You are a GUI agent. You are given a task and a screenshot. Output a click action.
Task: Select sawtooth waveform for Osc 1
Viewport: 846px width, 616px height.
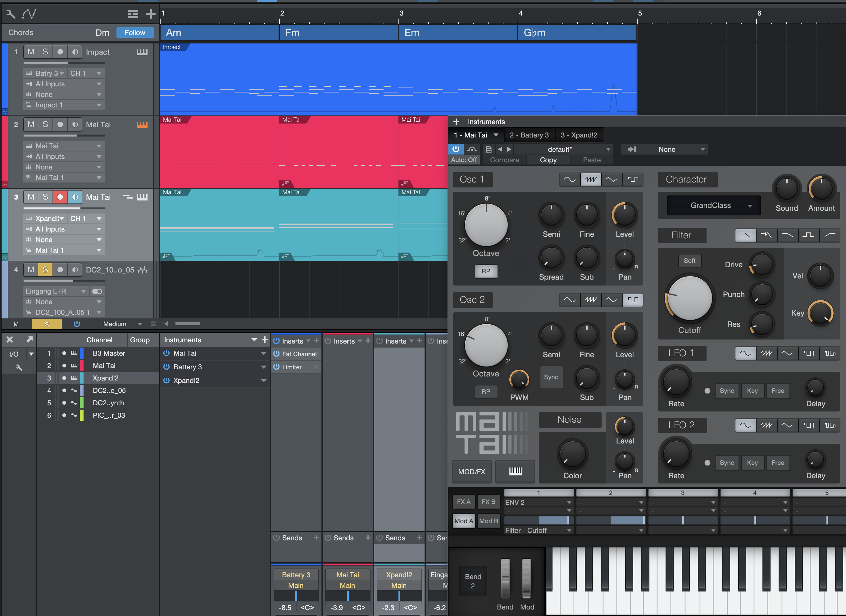coord(590,179)
